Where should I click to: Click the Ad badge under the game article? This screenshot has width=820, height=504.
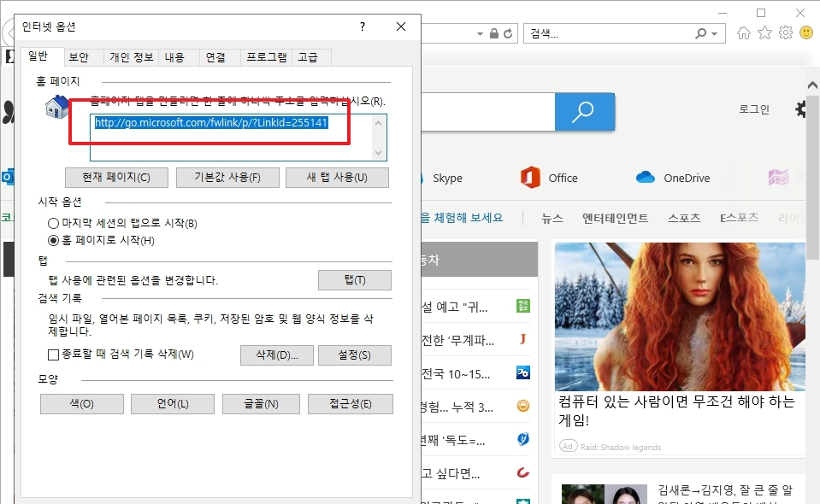568,447
